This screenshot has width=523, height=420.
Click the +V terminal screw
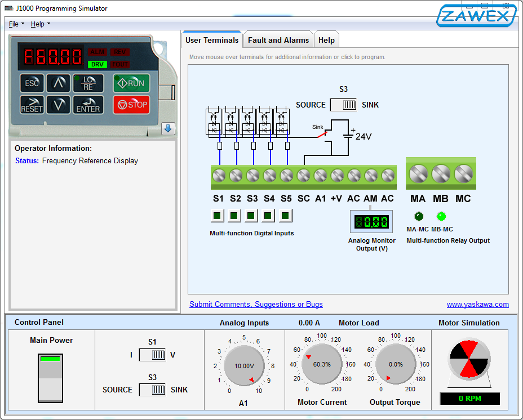tap(337, 175)
